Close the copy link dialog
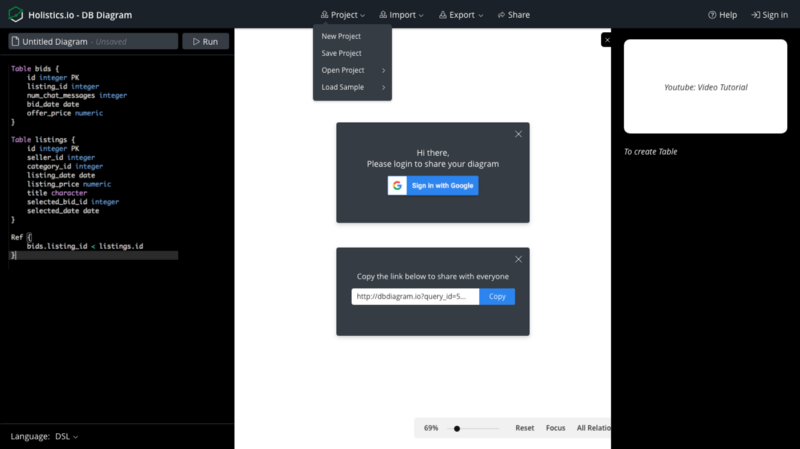Viewport: 800px width, 449px height. coord(518,259)
